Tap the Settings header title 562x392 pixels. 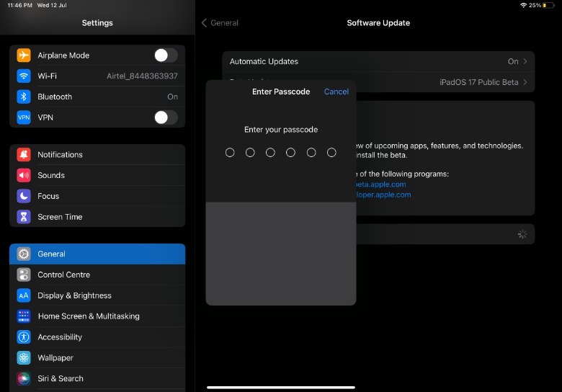click(x=97, y=23)
